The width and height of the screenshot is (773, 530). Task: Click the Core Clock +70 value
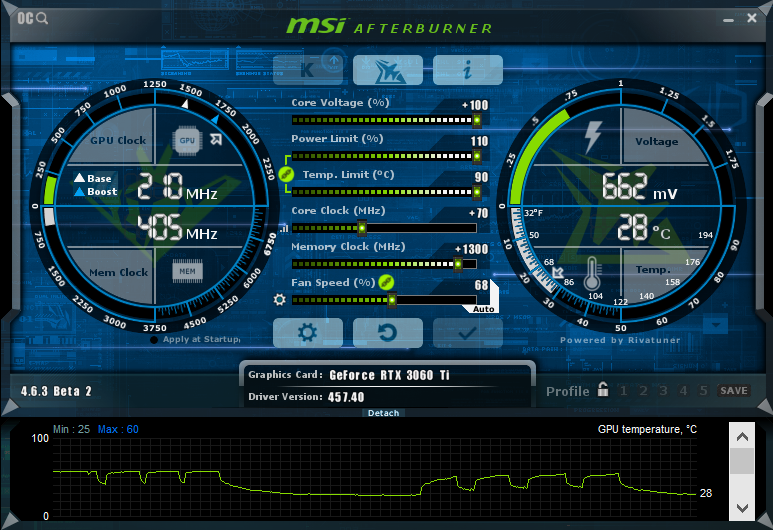[478, 213]
